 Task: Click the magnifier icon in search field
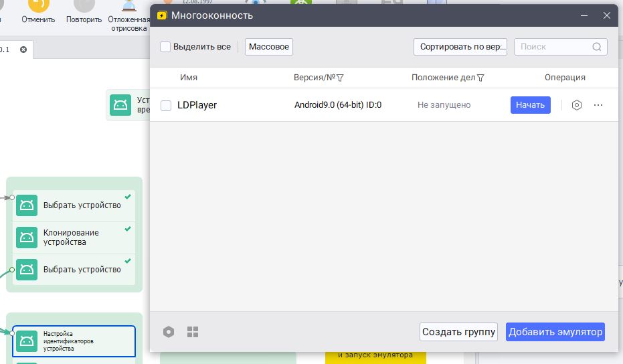point(597,47)
